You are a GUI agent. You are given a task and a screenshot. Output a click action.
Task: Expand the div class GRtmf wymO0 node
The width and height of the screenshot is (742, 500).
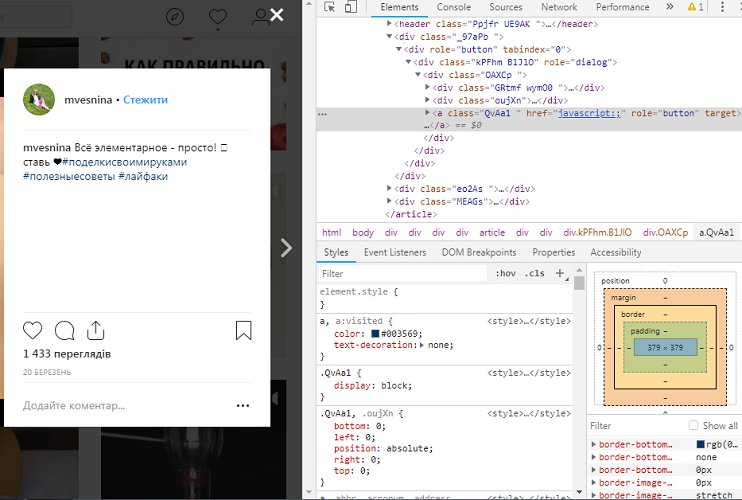(427, 87)
